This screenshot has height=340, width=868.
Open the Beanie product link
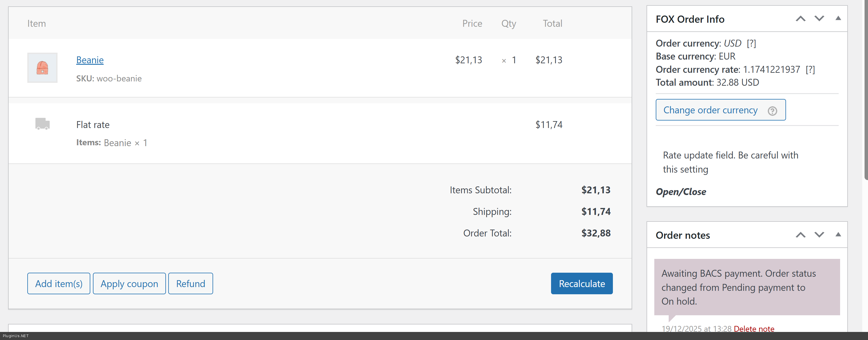coord(90,60)
